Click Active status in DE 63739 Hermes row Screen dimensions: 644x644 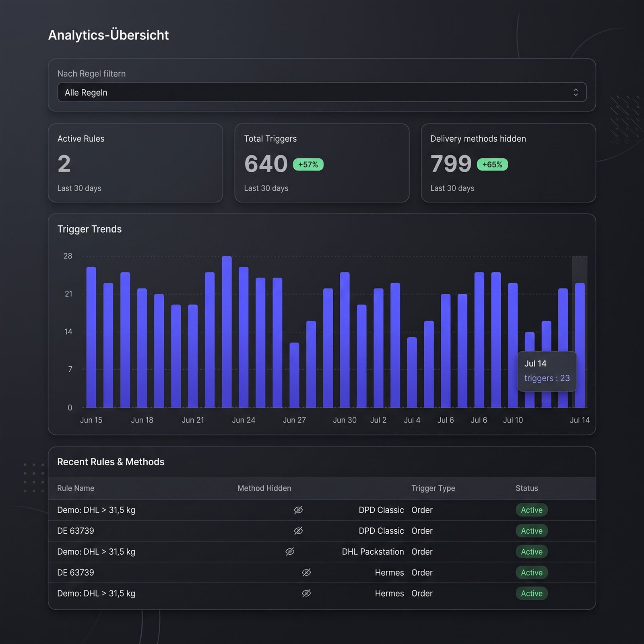click(532, 572)
